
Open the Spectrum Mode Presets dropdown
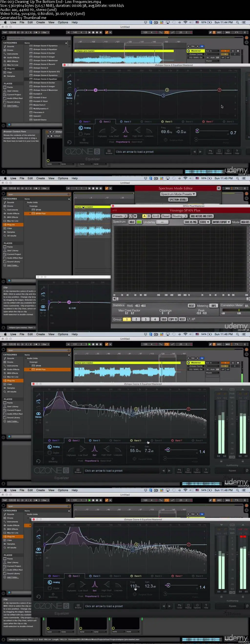(178, 194)
